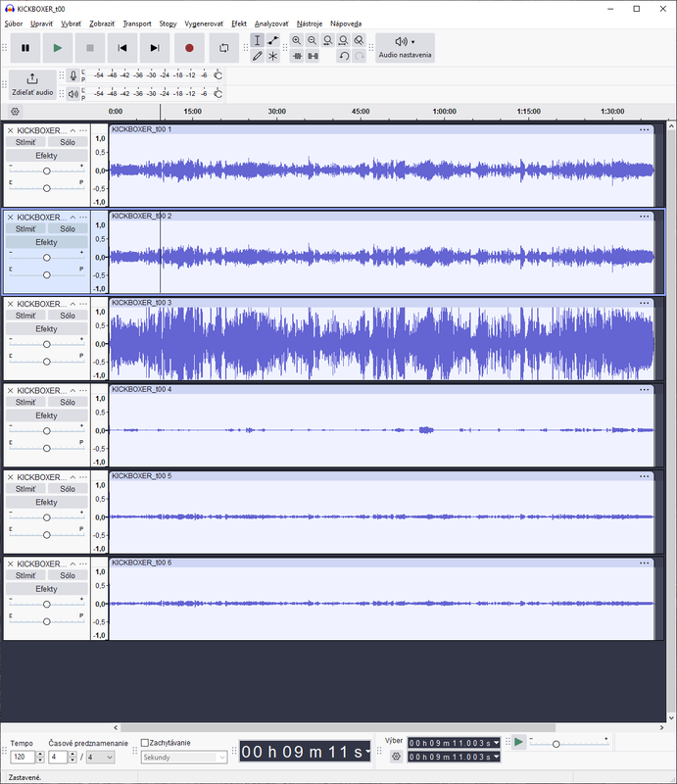Click the track 3 pan slider
Viewport: 677px width, 784px height.
46,362
